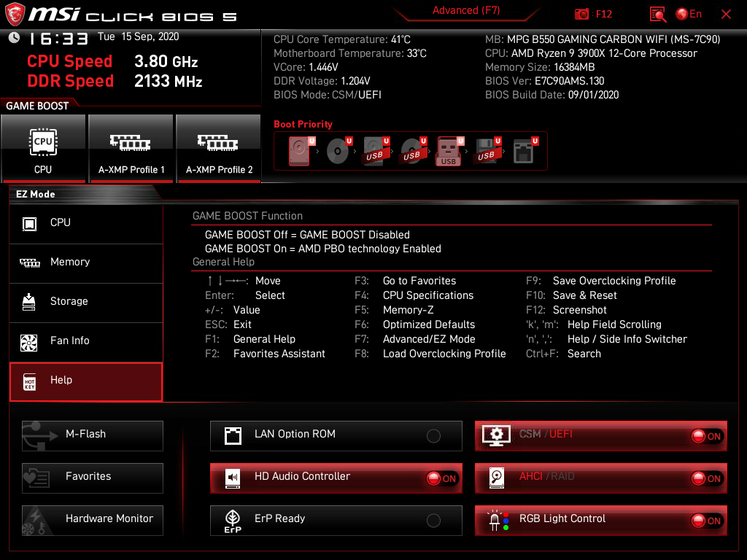The height and width of the screenshot is (560, 747).
Task: Enable GAME BOOST CPU button
Action: [x=43, y=148]
